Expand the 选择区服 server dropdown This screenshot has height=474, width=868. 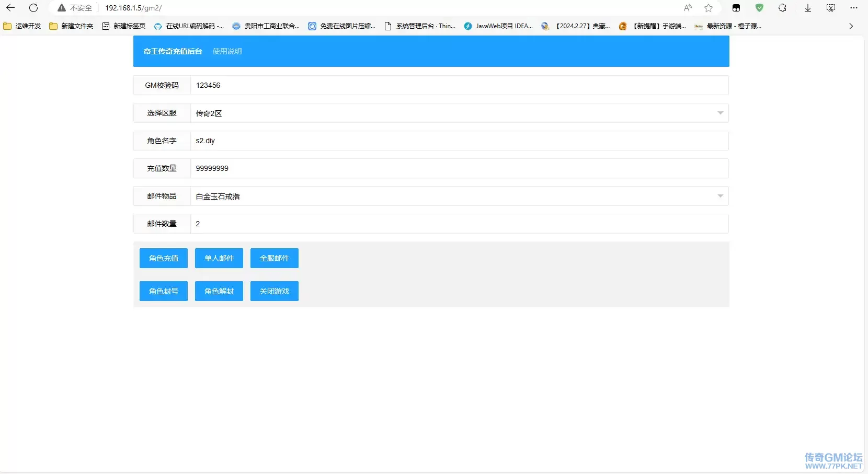[720, 113]
